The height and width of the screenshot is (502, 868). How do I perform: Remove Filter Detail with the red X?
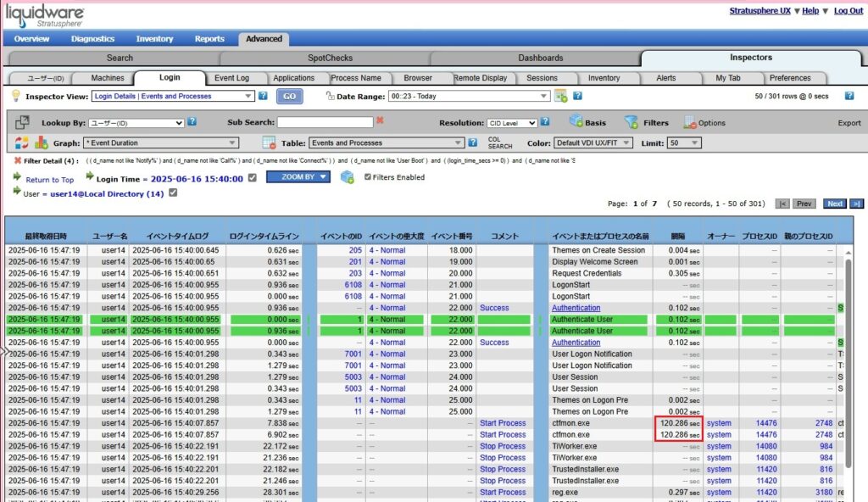tap(18, 160)
